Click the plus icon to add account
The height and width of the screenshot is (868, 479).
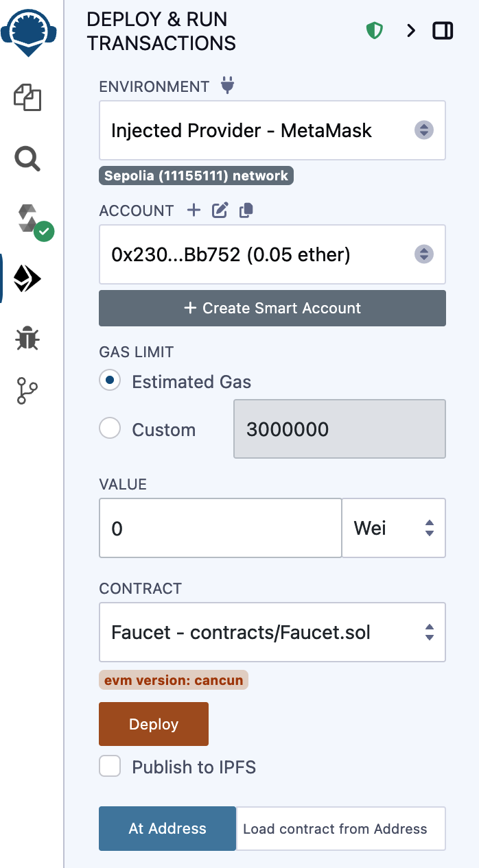coord(194,210)
